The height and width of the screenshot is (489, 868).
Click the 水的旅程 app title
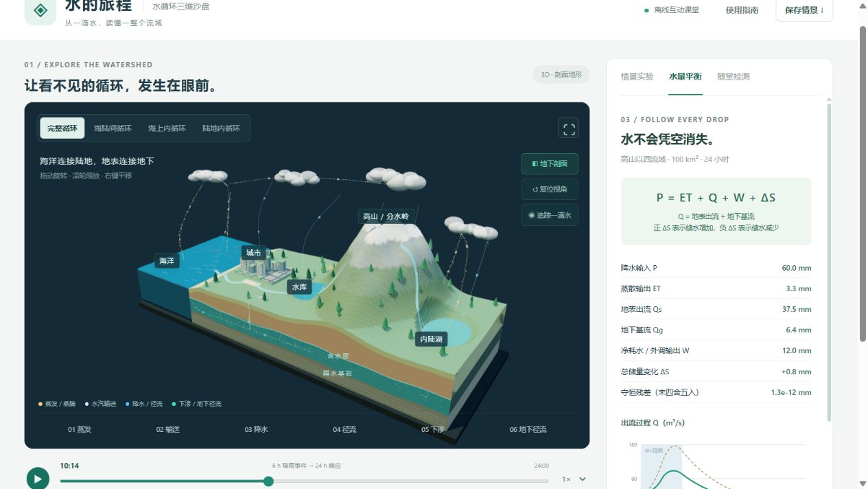tap(99, 6)
